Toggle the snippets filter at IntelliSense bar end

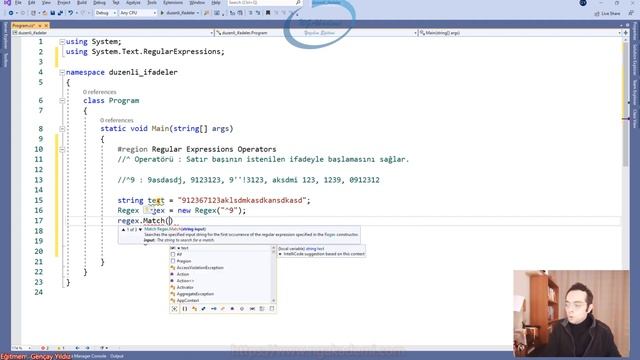tap(272, 309)
